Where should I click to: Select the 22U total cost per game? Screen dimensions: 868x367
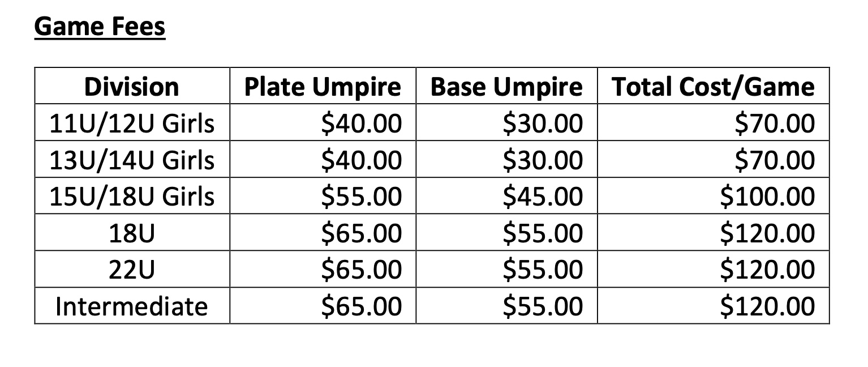tap(767, 270)
